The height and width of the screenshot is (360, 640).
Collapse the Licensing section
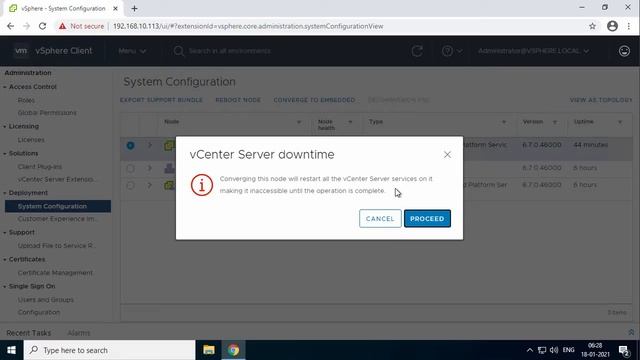click(x=5, y=127)
